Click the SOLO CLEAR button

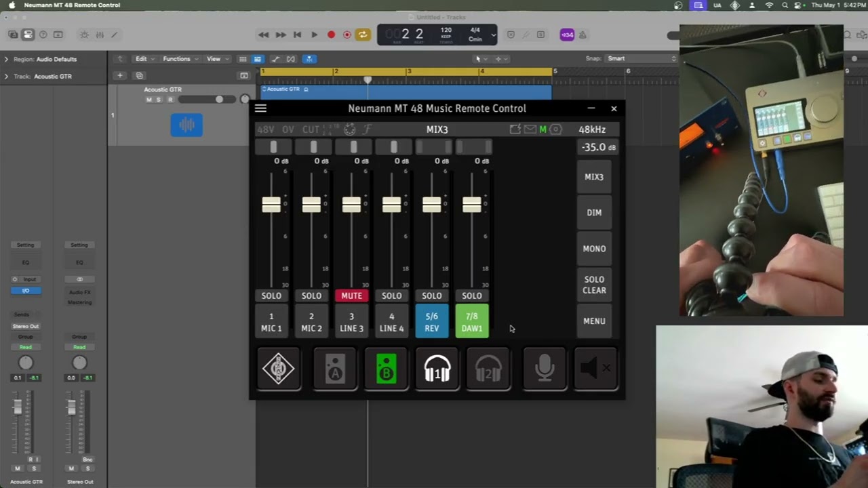point(594,285)
